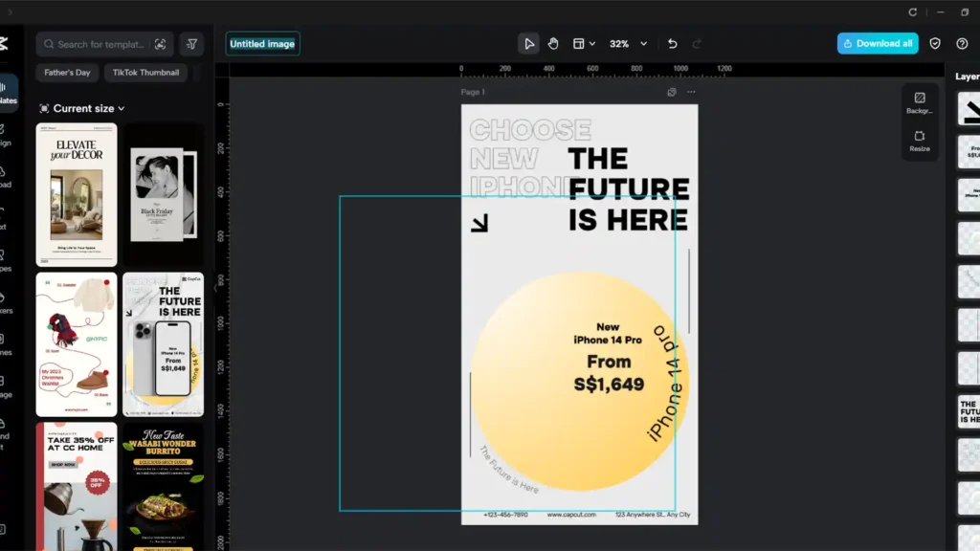Select THE FUTURE IS HERE layer thumbnail
The image size is (980, 551).
(969, 411)
